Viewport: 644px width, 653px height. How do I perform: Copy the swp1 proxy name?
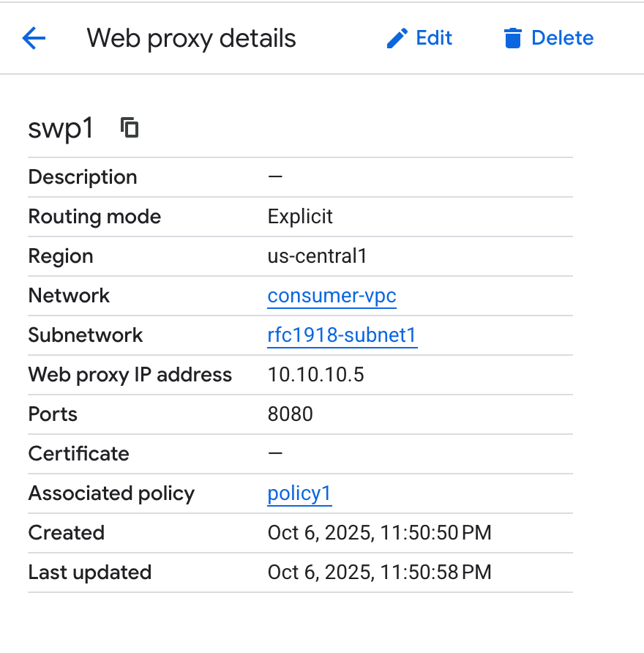[130, 128]
